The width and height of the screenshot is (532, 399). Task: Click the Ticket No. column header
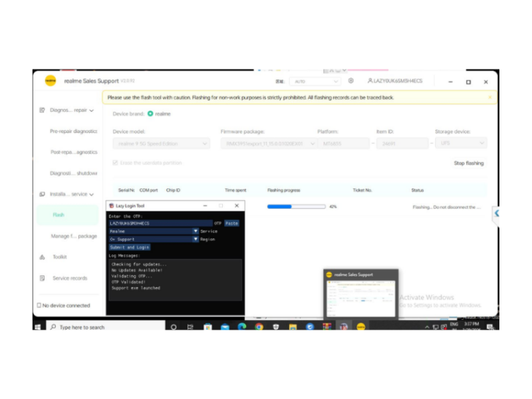click(x=362, y=190)
